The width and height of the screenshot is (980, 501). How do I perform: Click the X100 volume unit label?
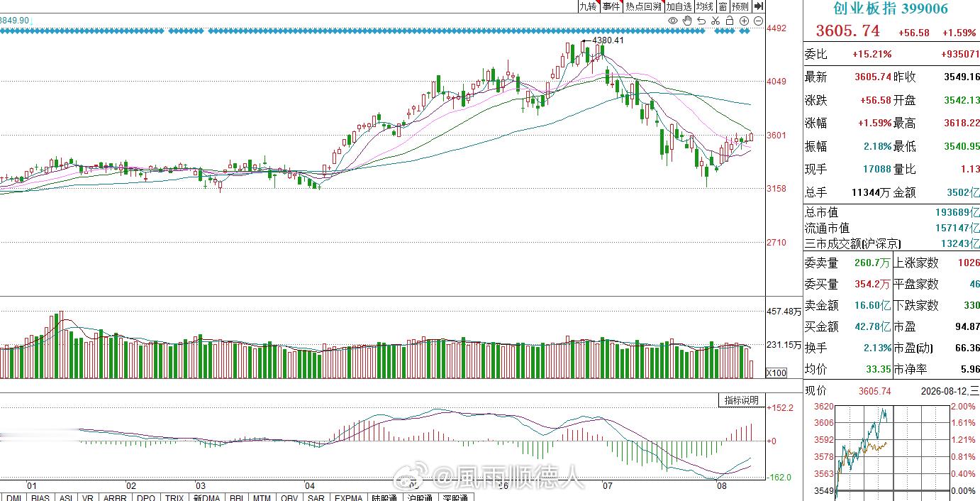[776, 373]
